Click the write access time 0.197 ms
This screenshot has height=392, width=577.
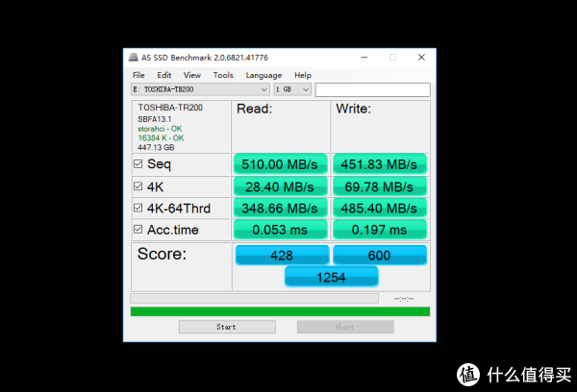(380, 230)
